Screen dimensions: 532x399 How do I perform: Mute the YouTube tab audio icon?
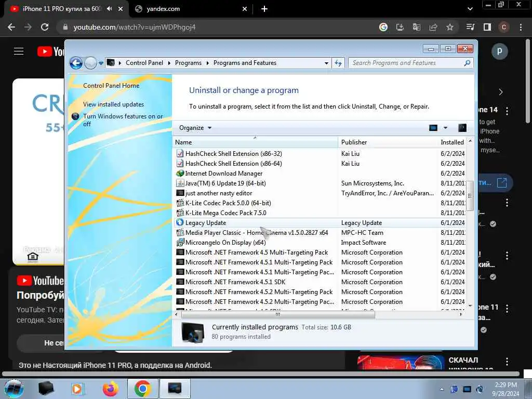pos(109,9)
